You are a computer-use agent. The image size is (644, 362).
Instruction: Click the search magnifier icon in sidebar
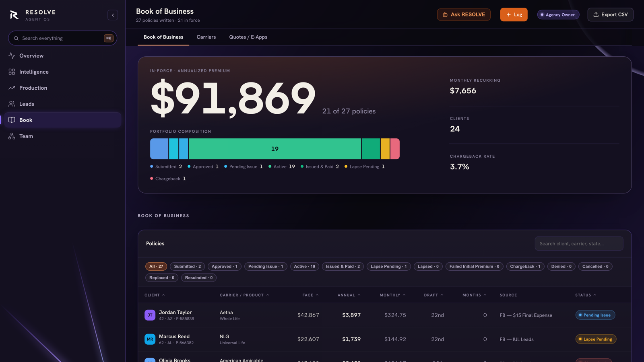click(16, 38)
